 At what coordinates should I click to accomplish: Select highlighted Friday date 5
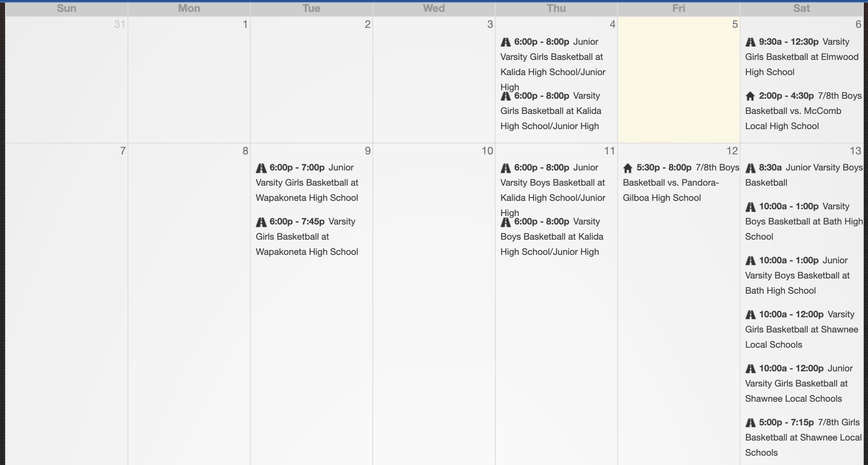click(x=735, y=24)
